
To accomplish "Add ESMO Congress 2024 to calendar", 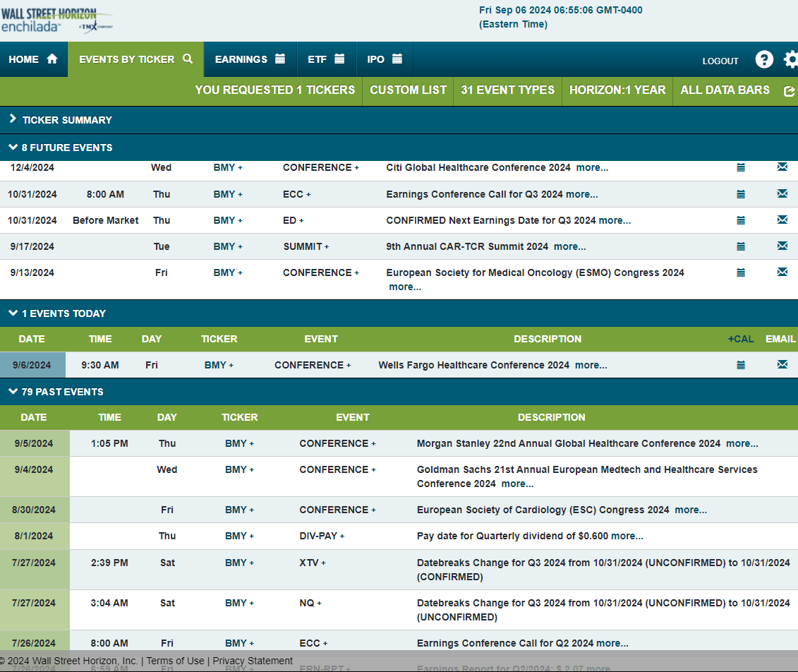I will click(741, 273).
